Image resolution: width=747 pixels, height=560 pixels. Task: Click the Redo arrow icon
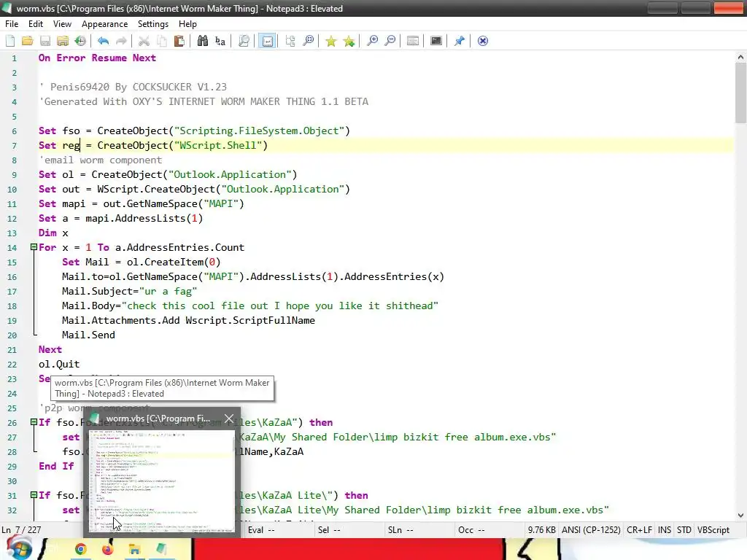pos(122,41)
